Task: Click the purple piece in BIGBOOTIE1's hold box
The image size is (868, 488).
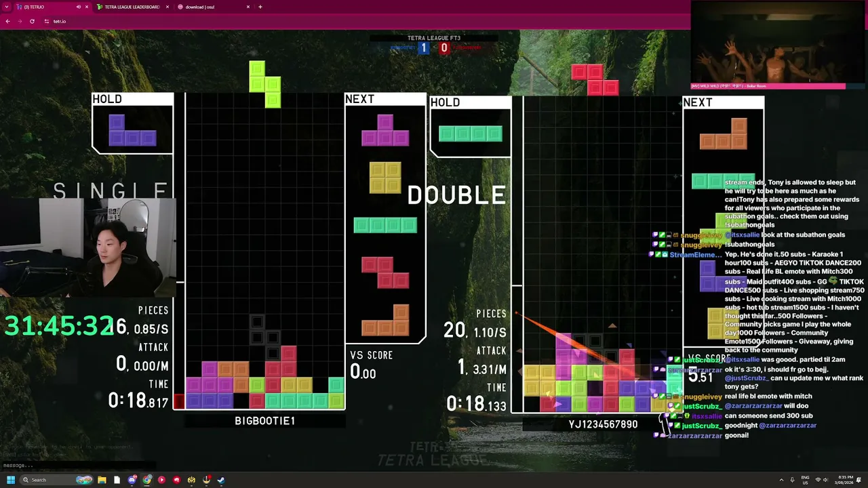Action: (132, 130)
